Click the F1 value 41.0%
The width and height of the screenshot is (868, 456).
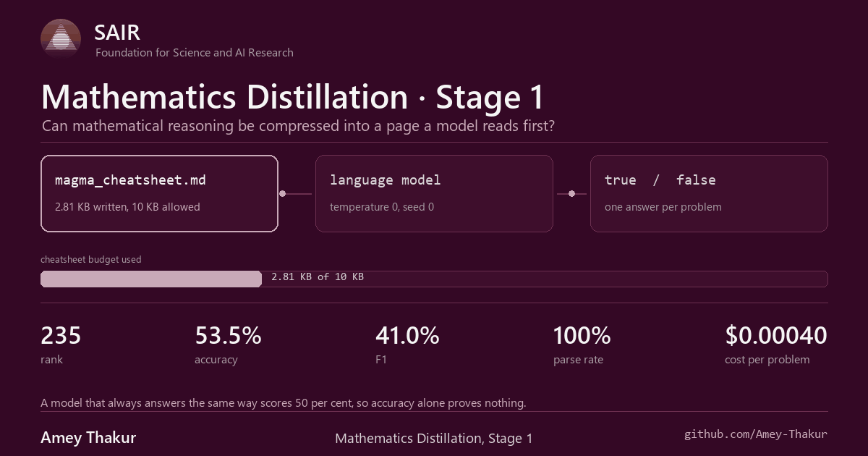(x=407, y=336)
